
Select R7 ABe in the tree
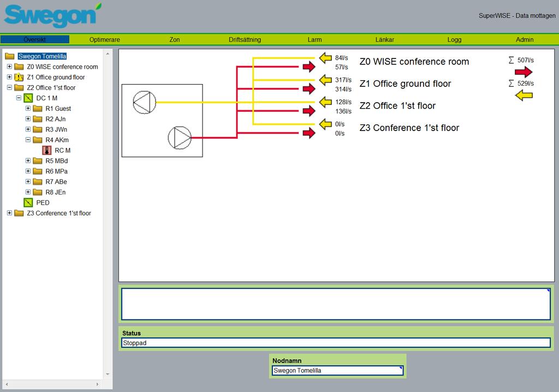(x=56, y=182)
